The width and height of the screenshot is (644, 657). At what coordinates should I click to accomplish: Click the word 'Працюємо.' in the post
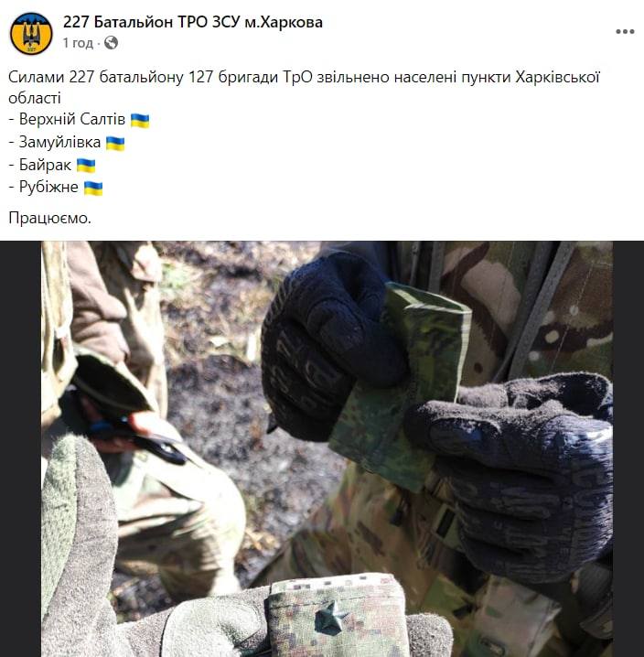50,218
